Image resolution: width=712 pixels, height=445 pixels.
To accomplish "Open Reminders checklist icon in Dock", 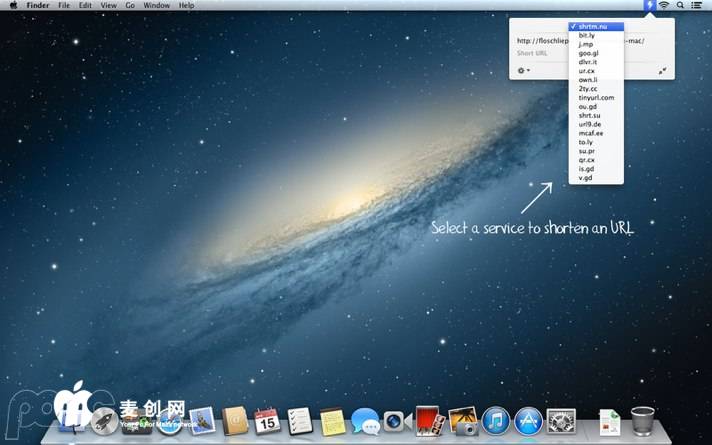I will click(x=300, y=421).
